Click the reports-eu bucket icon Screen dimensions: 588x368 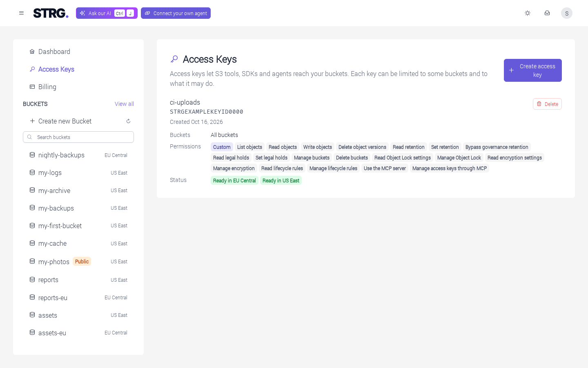click(32, 297)
